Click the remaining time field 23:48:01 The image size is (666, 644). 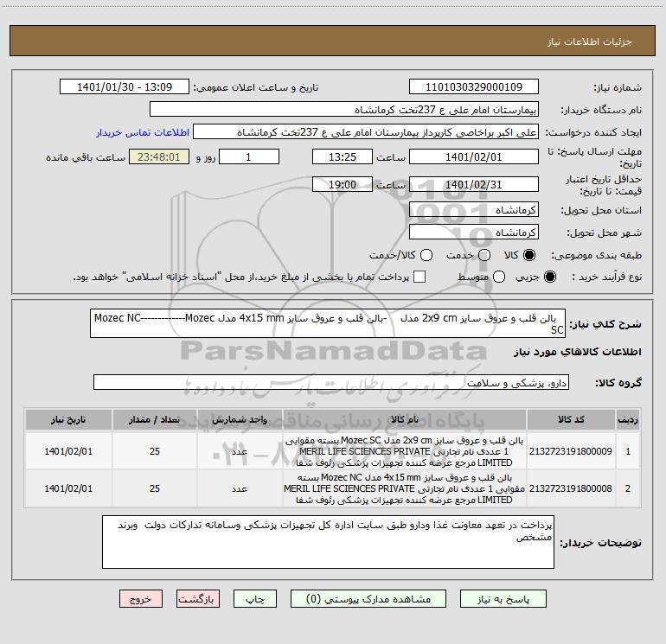(159, 156)
